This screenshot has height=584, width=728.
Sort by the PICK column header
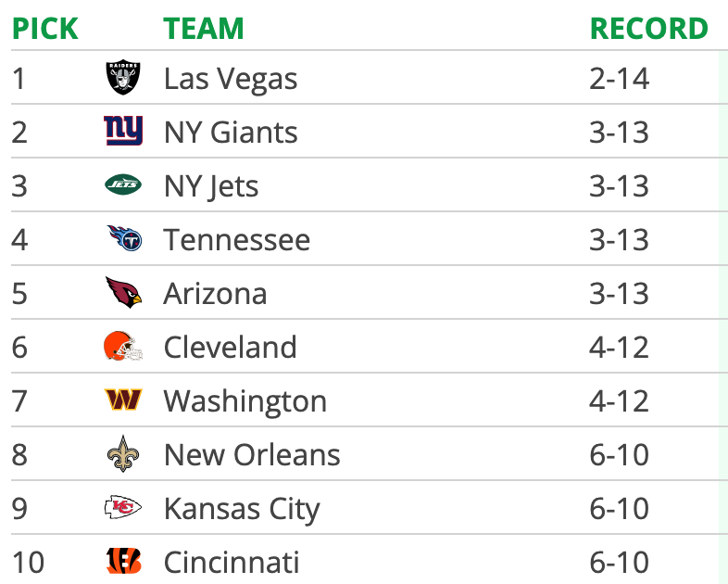(x=45, y=29)
